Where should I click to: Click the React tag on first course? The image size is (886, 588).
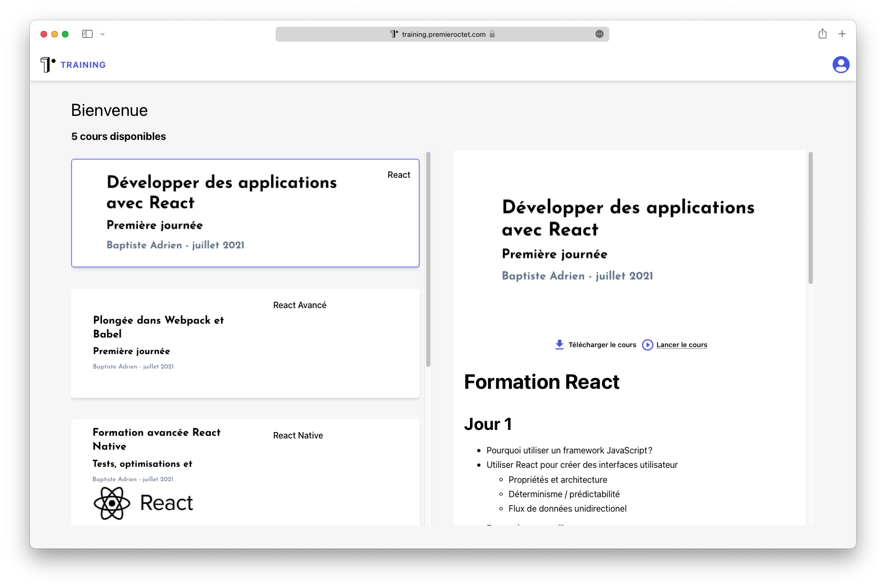[x=399, y=175]
